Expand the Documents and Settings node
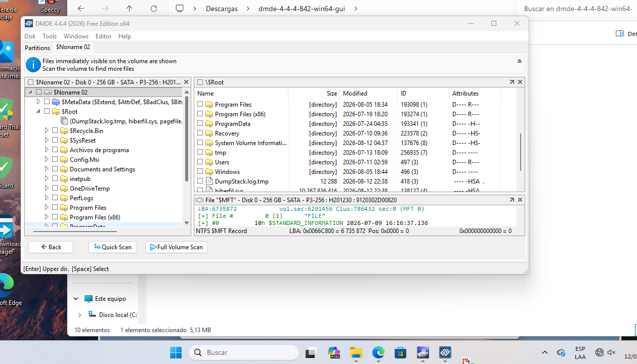Viewport: 637px width, 364px height. pos(47,169)
